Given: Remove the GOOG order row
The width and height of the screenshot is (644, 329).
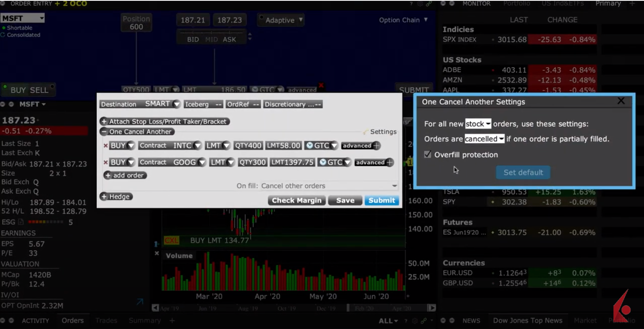Looking at the screenshot, I should (x=106, y=162).
